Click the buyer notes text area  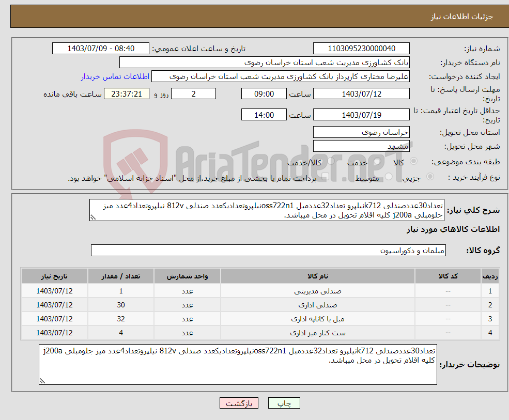238,365
